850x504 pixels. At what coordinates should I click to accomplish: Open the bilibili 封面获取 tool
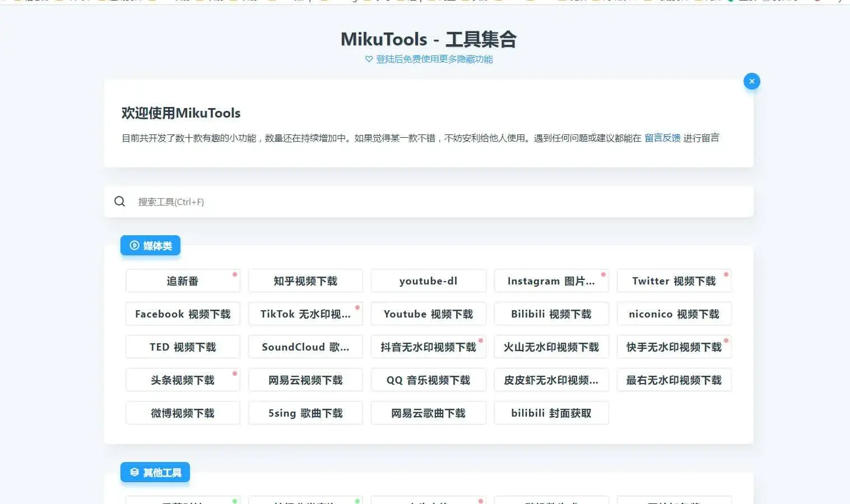551,413
